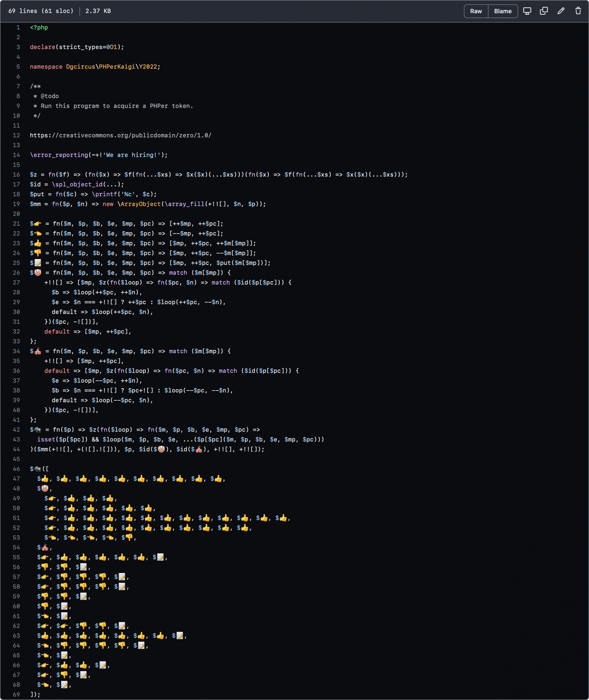Edit this file with pencil icon

561,11
